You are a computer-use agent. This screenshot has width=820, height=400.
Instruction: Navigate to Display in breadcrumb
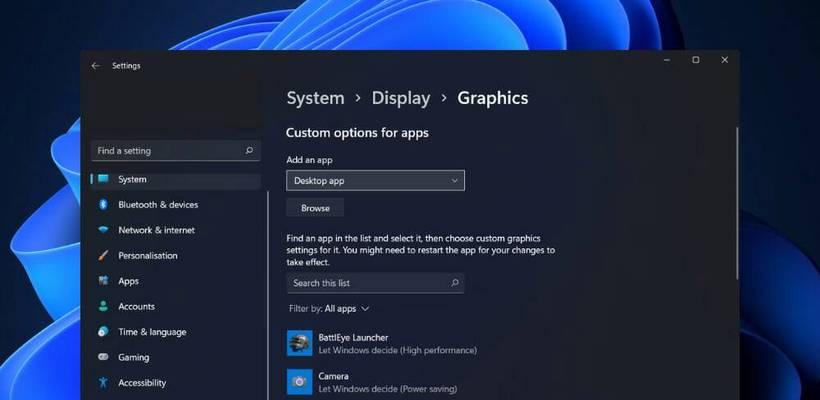click(x=401, y=98)
